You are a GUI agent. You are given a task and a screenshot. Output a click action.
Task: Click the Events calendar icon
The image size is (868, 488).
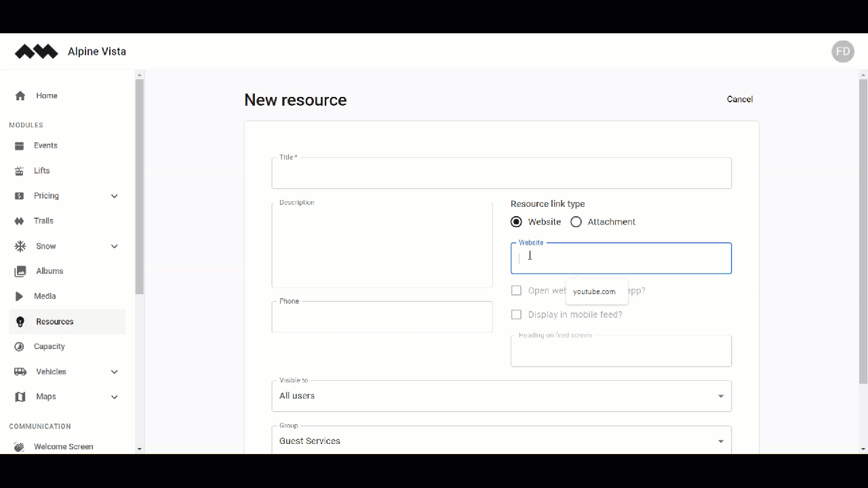(x=19, y=146)
